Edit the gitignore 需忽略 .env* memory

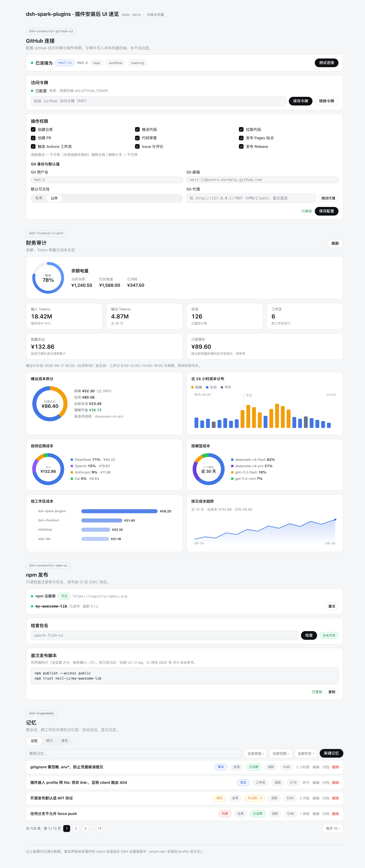click(316, 767)
